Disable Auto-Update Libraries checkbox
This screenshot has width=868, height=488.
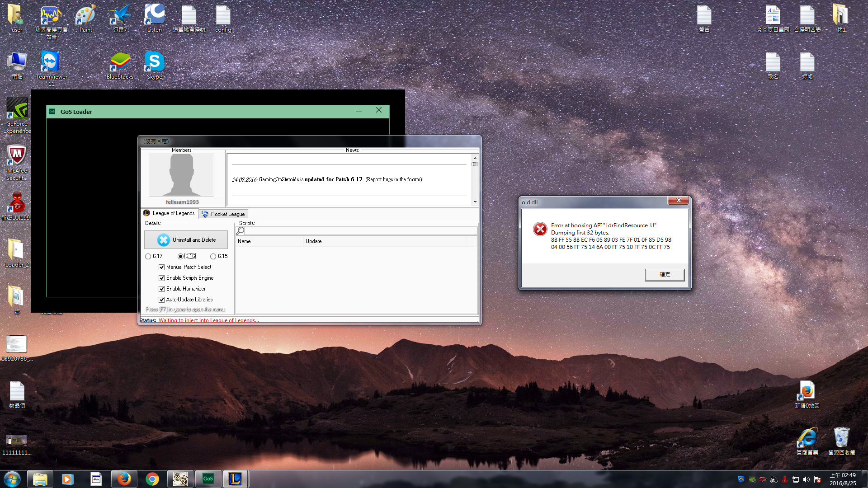[161, 300]
